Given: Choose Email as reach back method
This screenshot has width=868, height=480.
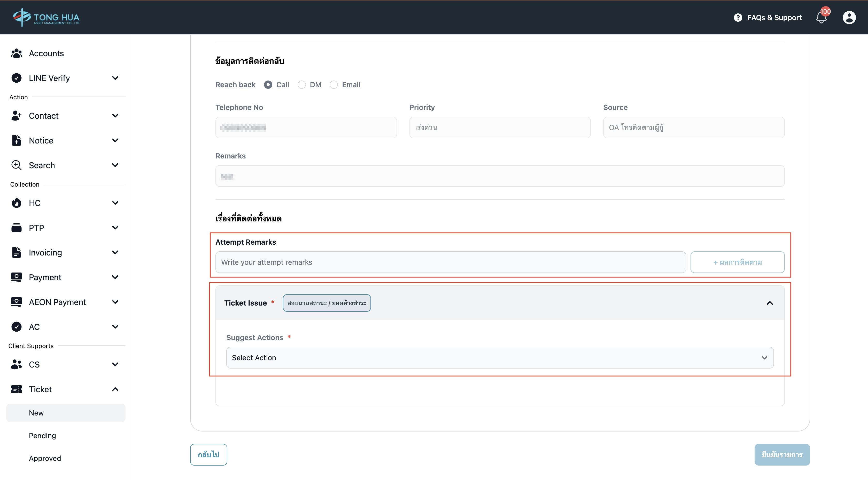Looking at the screenshot, I should pos(334,85).
